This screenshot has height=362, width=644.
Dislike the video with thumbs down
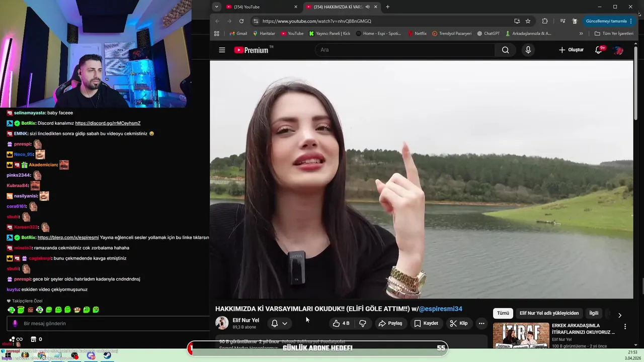point(363,323)
